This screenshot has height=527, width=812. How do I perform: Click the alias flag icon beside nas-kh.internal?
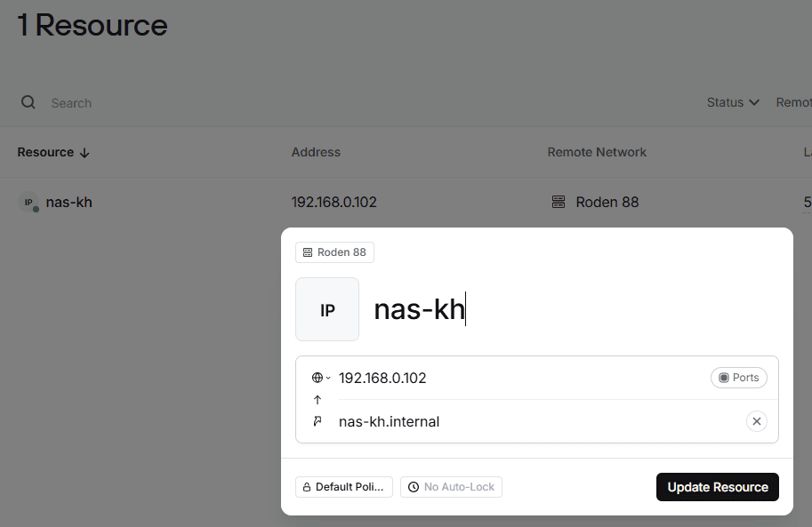318,421
